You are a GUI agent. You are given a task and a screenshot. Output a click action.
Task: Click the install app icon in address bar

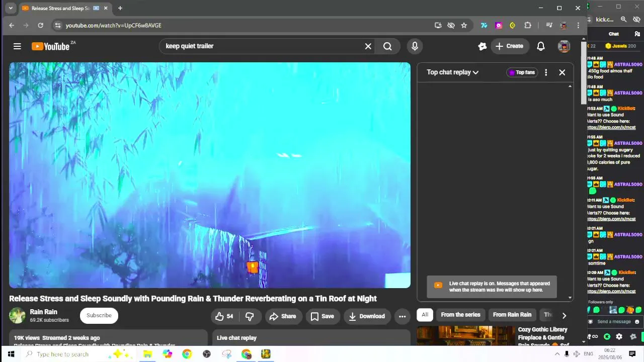coord(438,25)
